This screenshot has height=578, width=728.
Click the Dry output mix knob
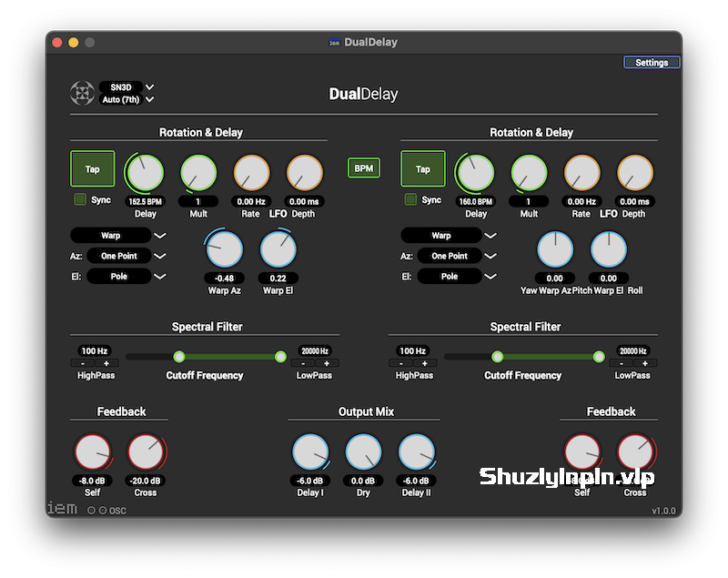(363, 451)
